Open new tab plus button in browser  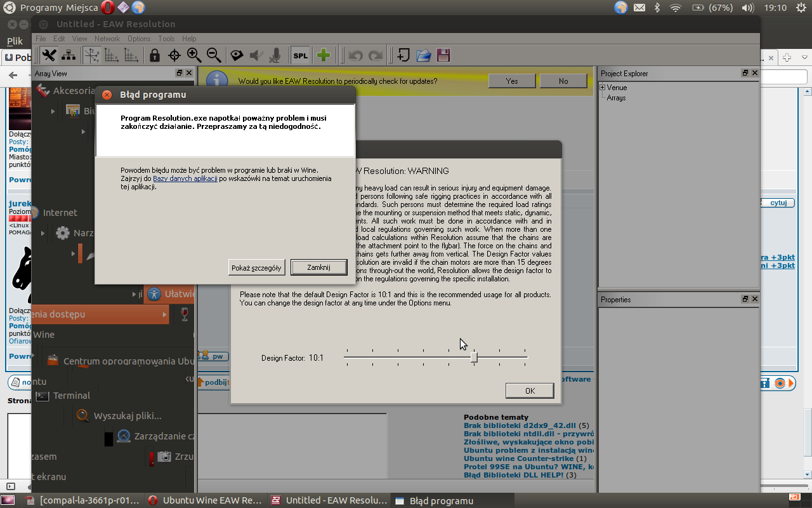pos(787,57)
